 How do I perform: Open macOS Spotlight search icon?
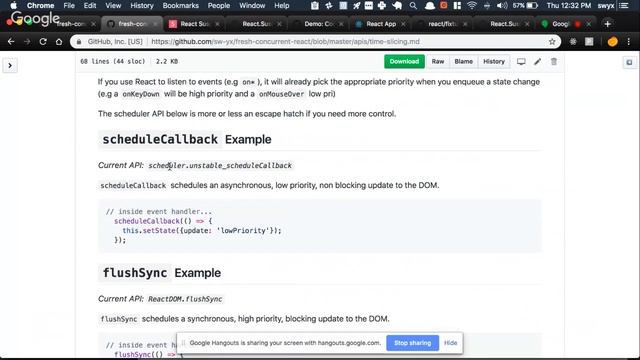coord(413,6)
